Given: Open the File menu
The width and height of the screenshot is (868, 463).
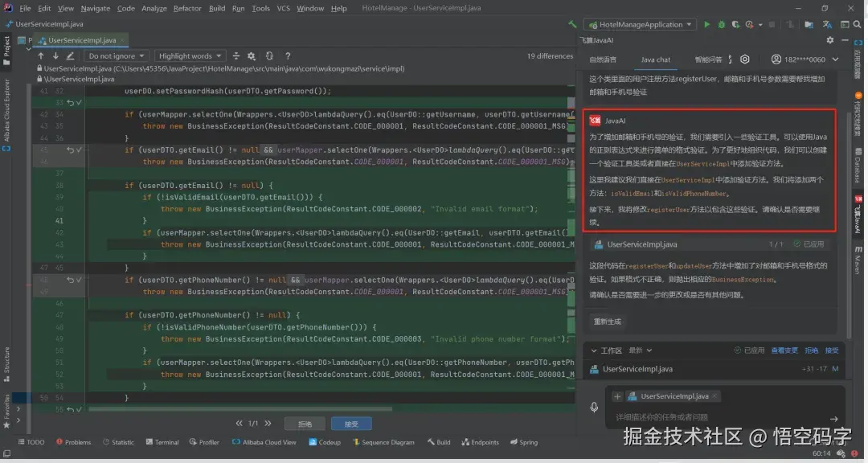Looking at the screenshot, I should [26, 8].
